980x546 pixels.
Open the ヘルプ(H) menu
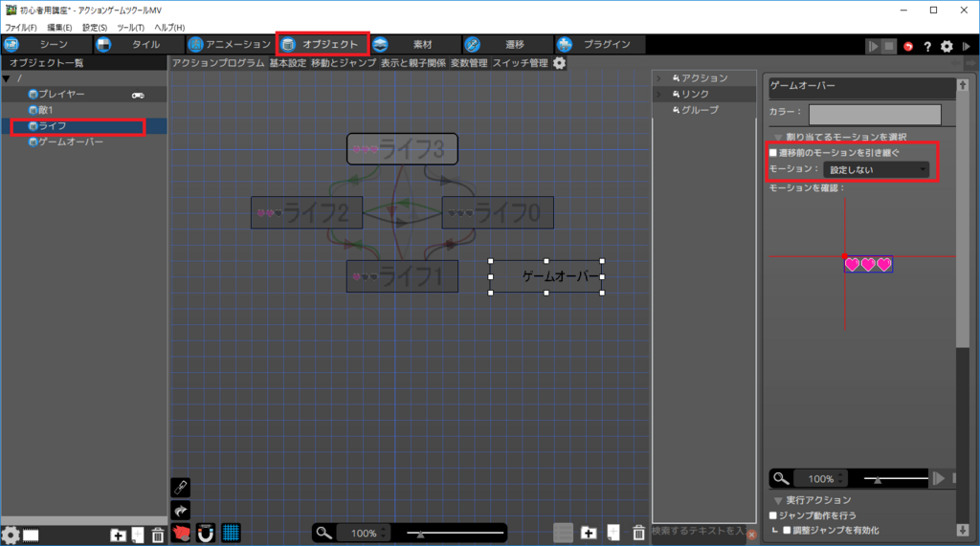[169, 28]
